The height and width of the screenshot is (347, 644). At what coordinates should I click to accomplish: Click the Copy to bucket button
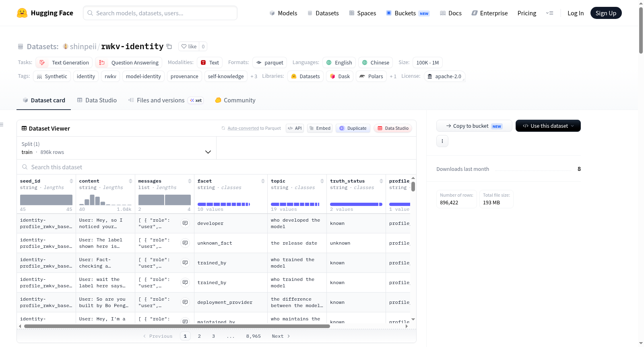pos(474,126)
